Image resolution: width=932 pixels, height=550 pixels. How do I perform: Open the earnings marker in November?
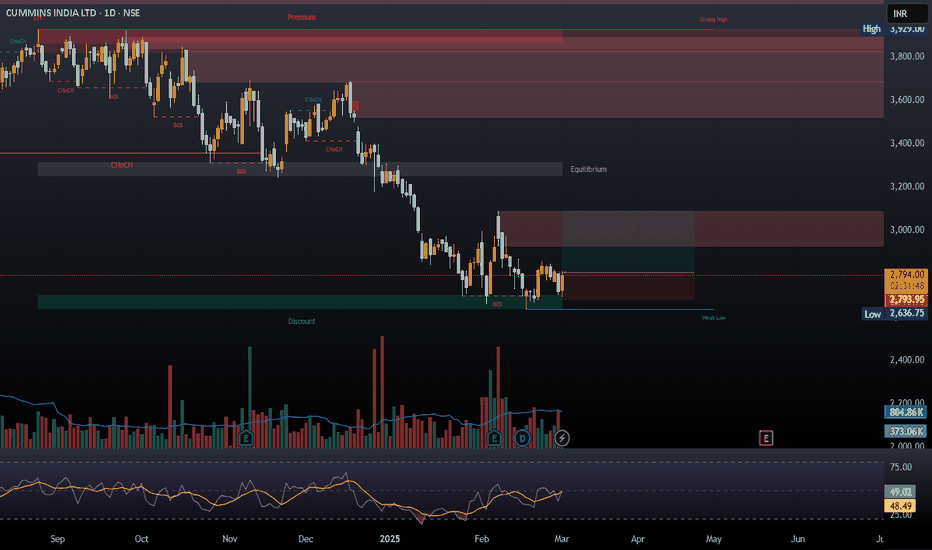[x=245, y=439]
